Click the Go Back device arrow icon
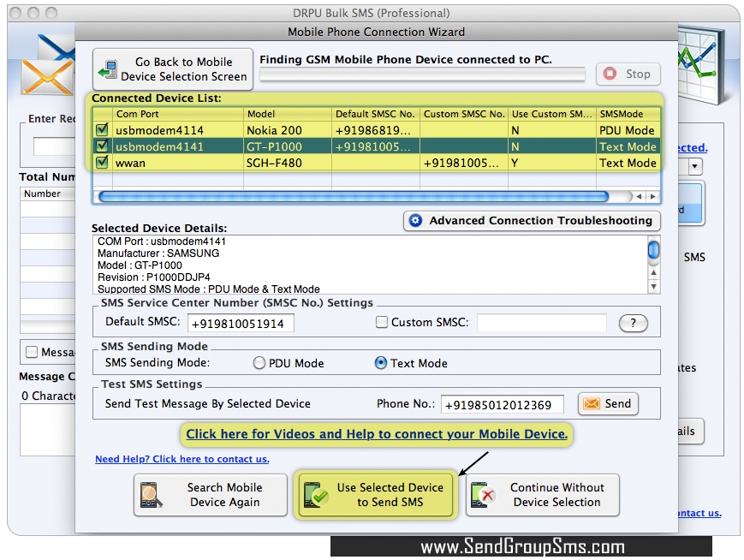The width and height of the screenshot is (744, 560). tap(108, 69)
